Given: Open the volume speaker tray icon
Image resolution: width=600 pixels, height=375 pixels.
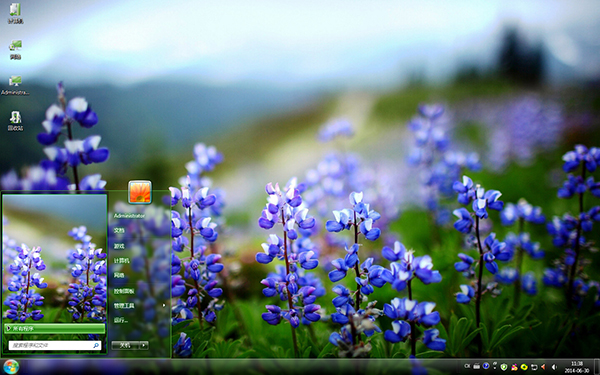Looking at the screenshot, I should point(554,367).
